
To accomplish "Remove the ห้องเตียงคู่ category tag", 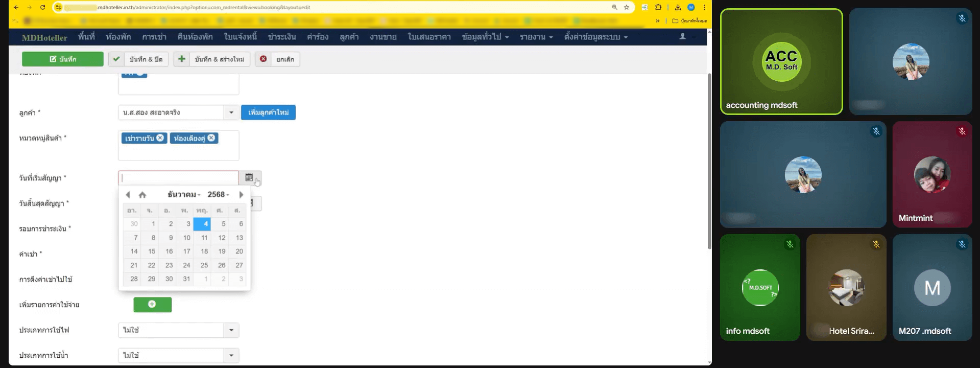I will pyautogui.click(x=211, y=138).
